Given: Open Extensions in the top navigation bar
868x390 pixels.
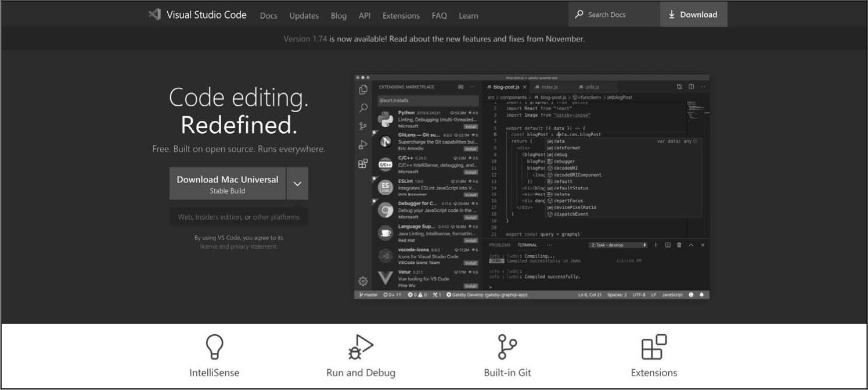Looking at the screenshot, I should pyautogui.click(x=401, y=16).
